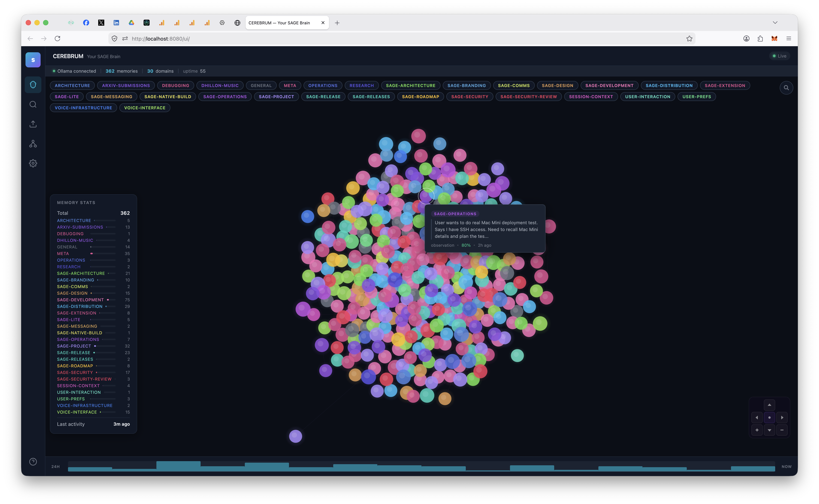
Task: Open a new browser tab
Action: point(337,23)
